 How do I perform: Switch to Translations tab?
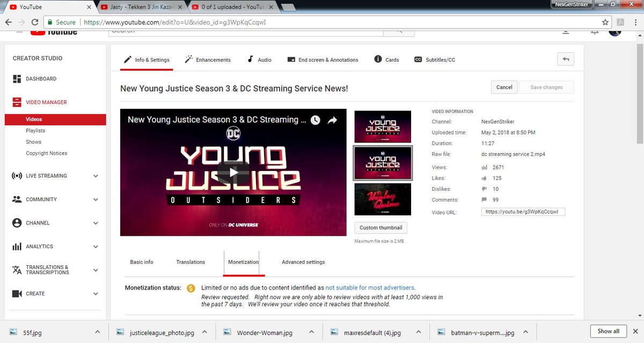pyautogui.click(x=191, y=262)
